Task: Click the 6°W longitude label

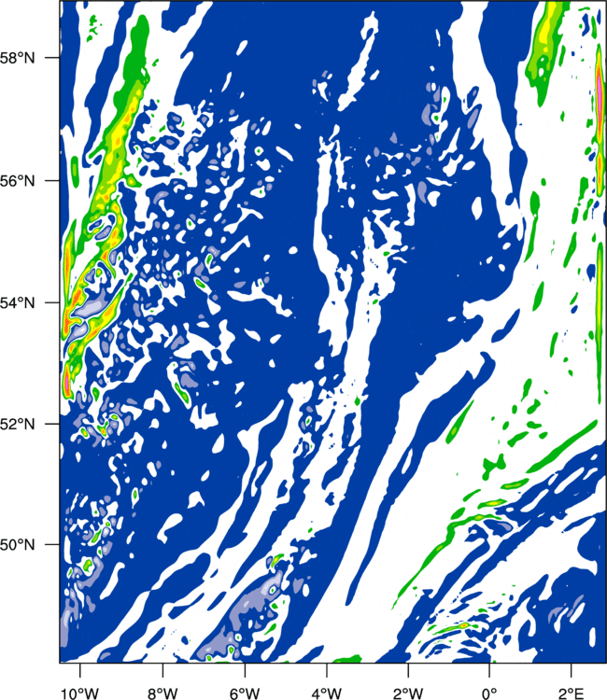Action: point(245,693)
